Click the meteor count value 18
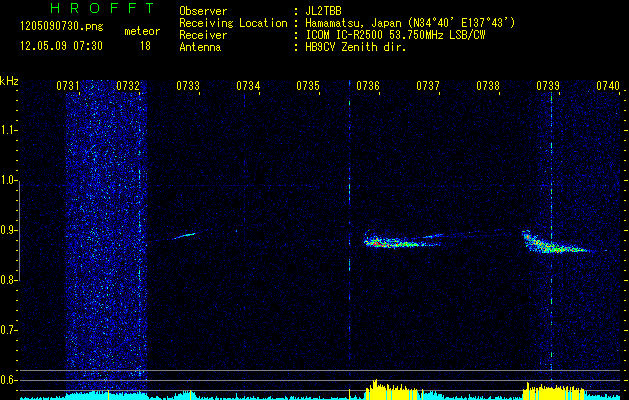Viewport: 629px width, 400px height. [x=144, y=46]
